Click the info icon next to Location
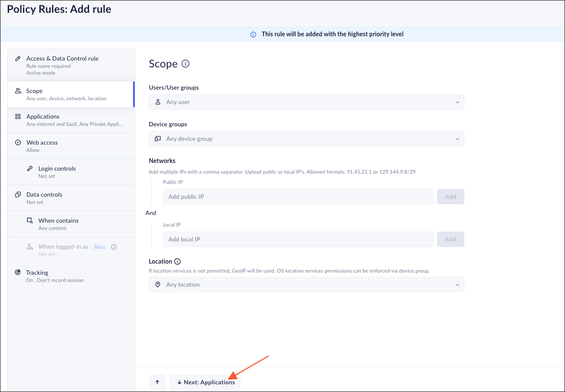The height and width of the screenshot is (392, 565). [x=177, y=261]
